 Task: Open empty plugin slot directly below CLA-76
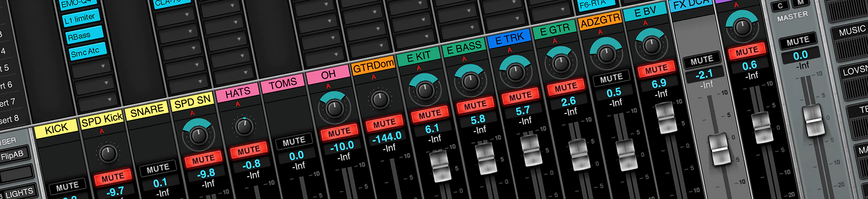[175, 16]
